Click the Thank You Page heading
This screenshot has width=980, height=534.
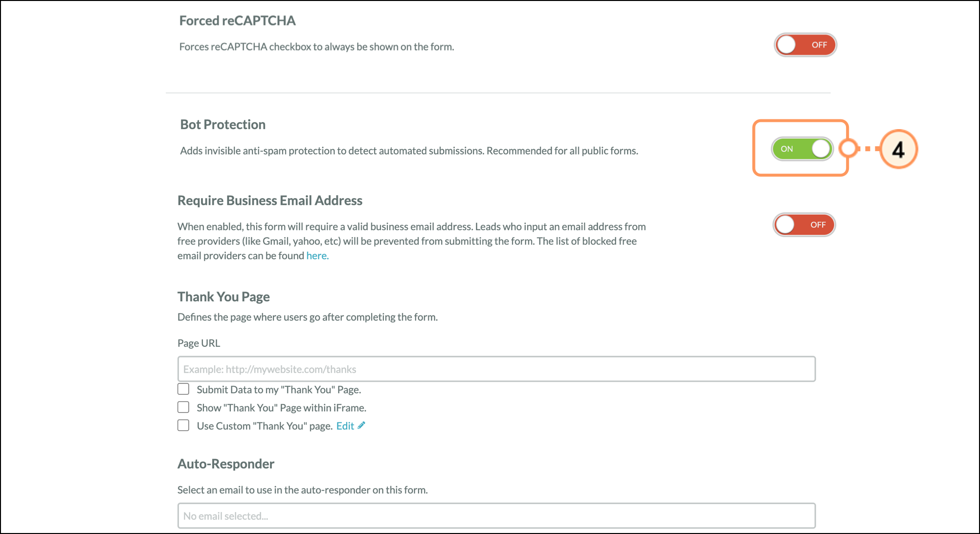point(223,297)
